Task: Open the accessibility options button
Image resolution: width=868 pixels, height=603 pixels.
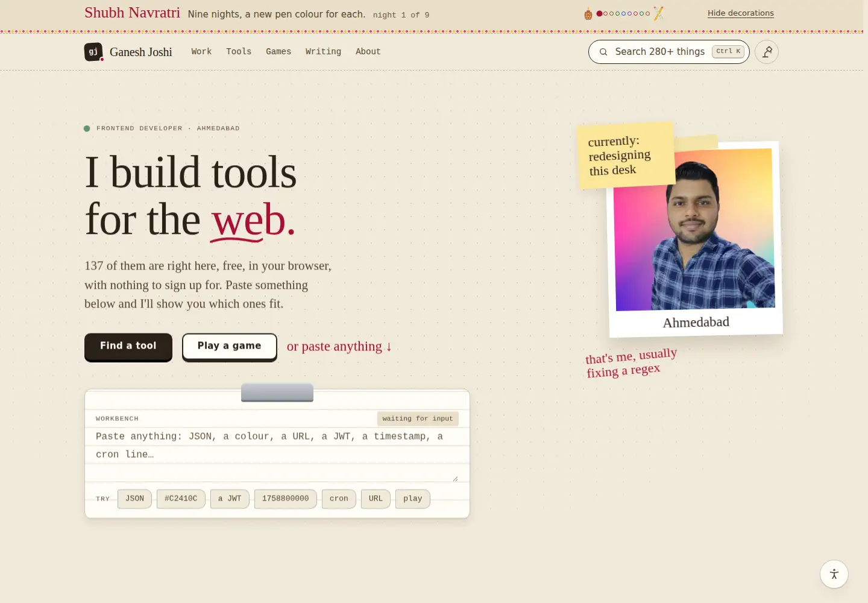Action: tap(834, 574)
